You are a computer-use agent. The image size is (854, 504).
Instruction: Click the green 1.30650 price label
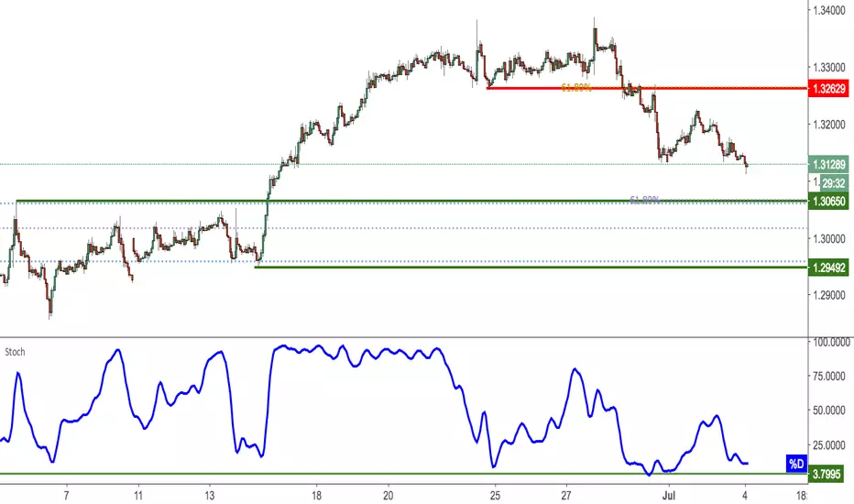pyautogui.click(x=828, y=202)
